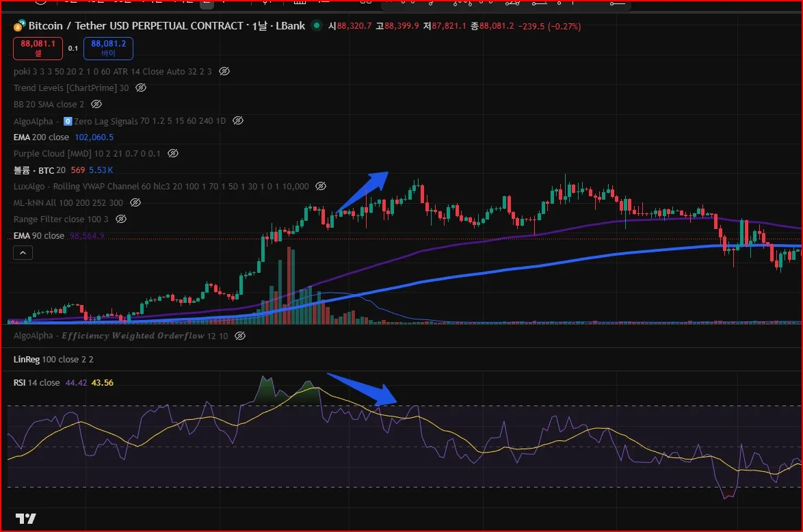This screenshot has width=803, height=532.
Task: Toggle the Range Filter close 100 3 eye icon
Action: [121, 219]
